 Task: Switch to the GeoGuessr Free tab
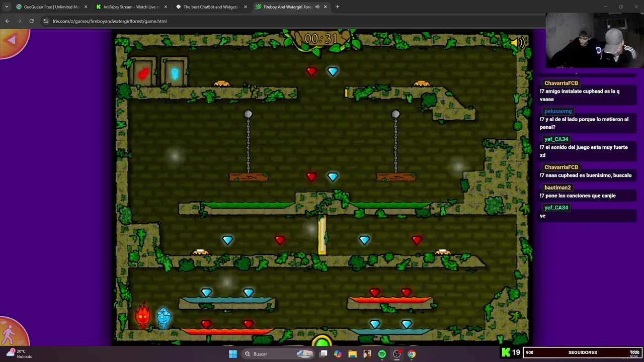tap(51, 7)
